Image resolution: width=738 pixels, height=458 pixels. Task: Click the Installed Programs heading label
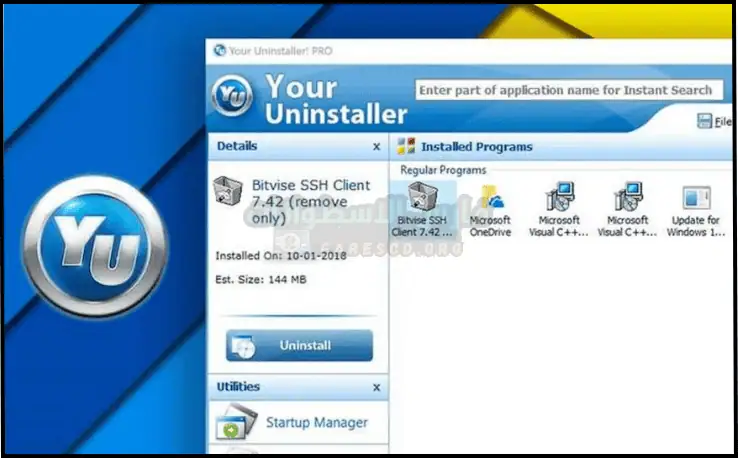click(476, 147)
